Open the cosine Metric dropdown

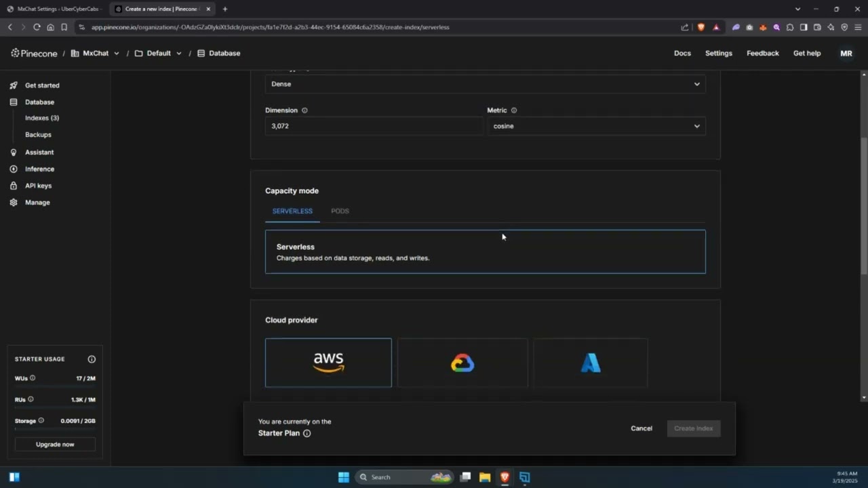(x=597, y=126)
